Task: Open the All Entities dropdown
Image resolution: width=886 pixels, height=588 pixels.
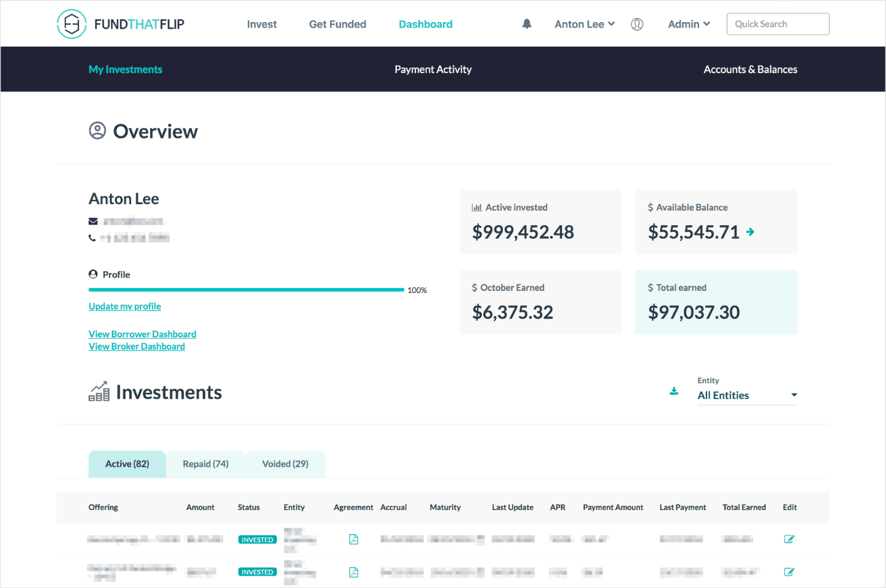Action: (747, 395)
